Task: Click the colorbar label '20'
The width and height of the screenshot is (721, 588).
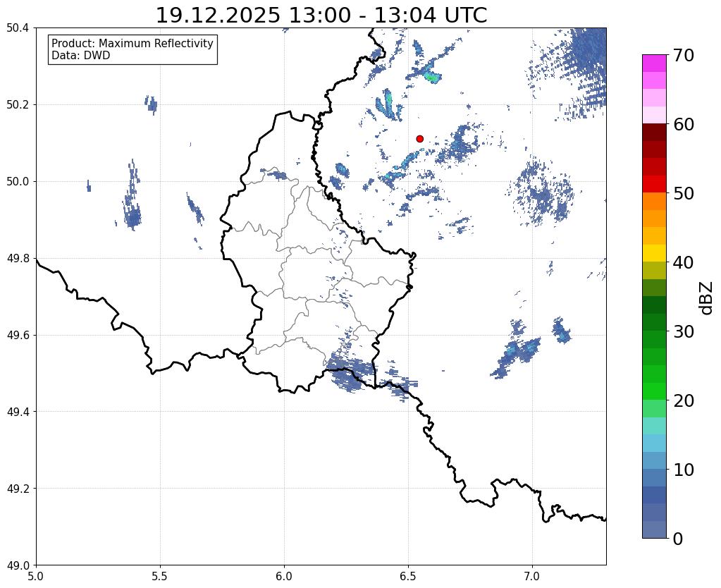Action: pyautogui.click(x=683, y=400)
